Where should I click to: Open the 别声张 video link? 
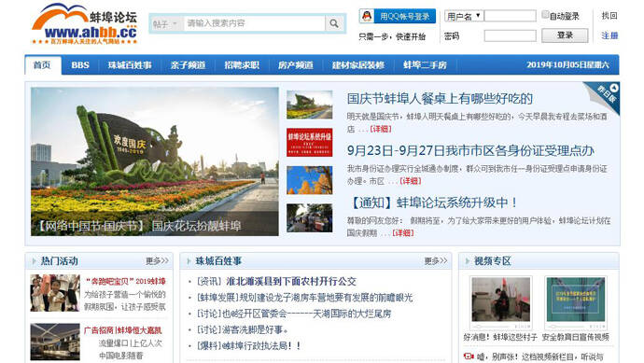point(539,356)
